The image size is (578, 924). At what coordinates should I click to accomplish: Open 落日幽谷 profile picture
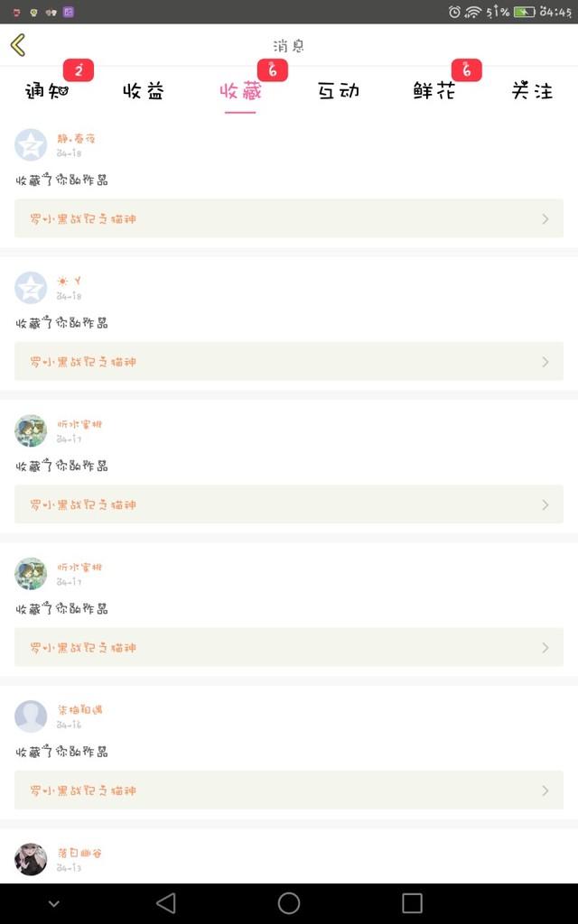[31, 859]
